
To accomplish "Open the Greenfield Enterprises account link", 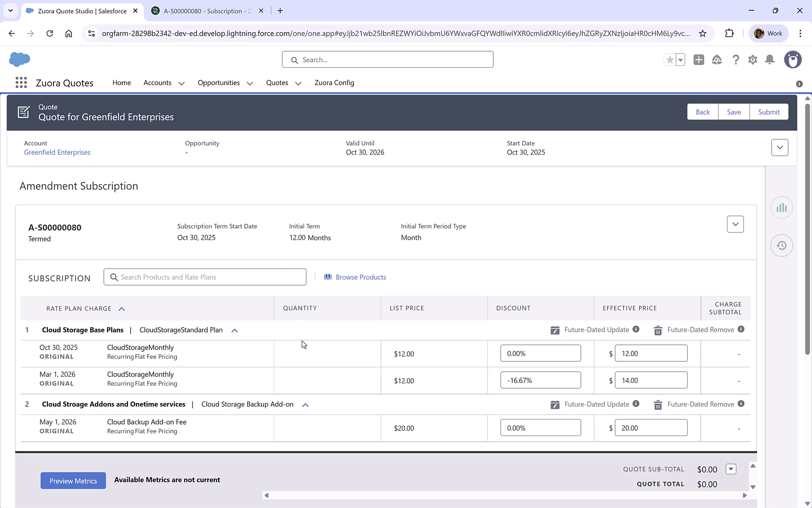I will [57, 152].
